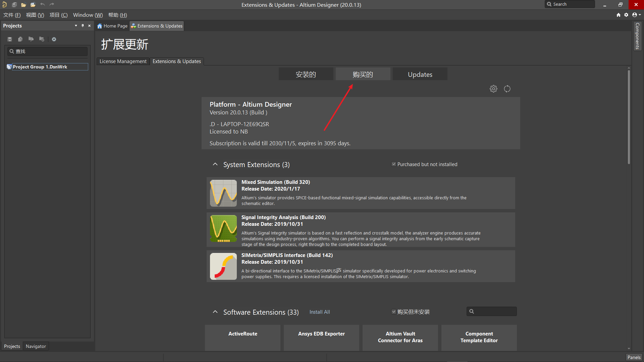Click the Project Group 1.DsnWrk workspace icon
The image size is (644, 362).
(x=9, y=67)
